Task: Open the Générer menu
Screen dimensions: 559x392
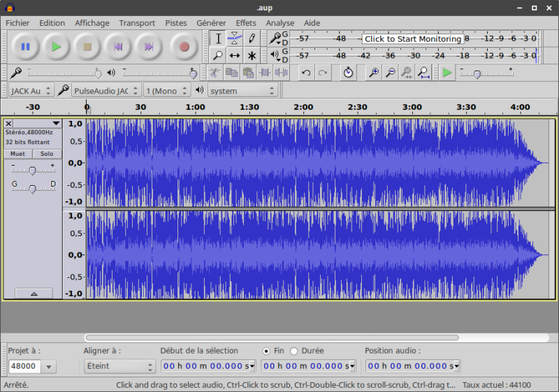Action: [x=211, y=23]
